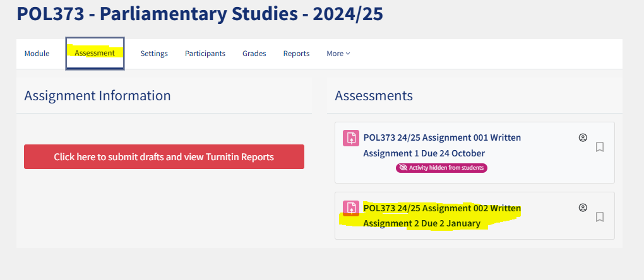This screenshot has height=280, width=644.
Task: Open Assignment 001 Due 24 October link
Action: [x=442, y=146]
